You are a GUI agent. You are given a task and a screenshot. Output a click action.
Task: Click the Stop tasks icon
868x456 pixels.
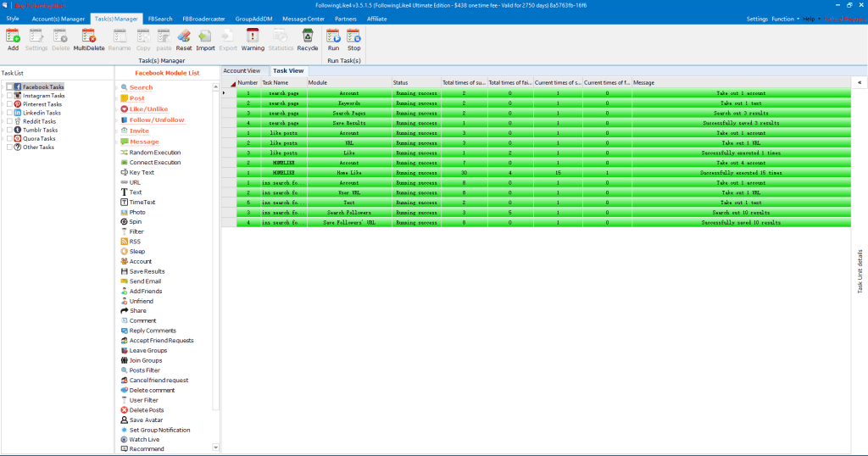(353, 39)
